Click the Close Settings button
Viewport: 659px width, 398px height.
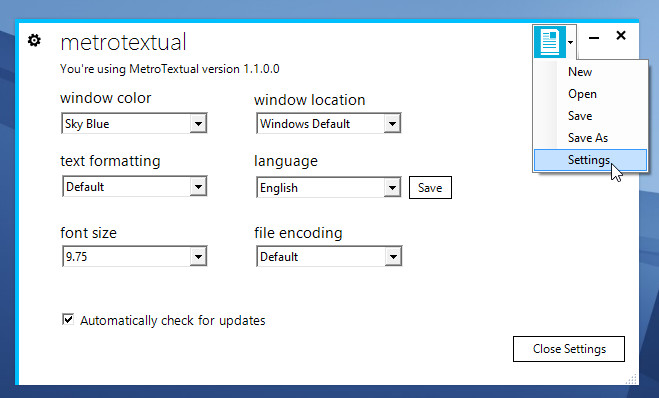pos(569,348)
